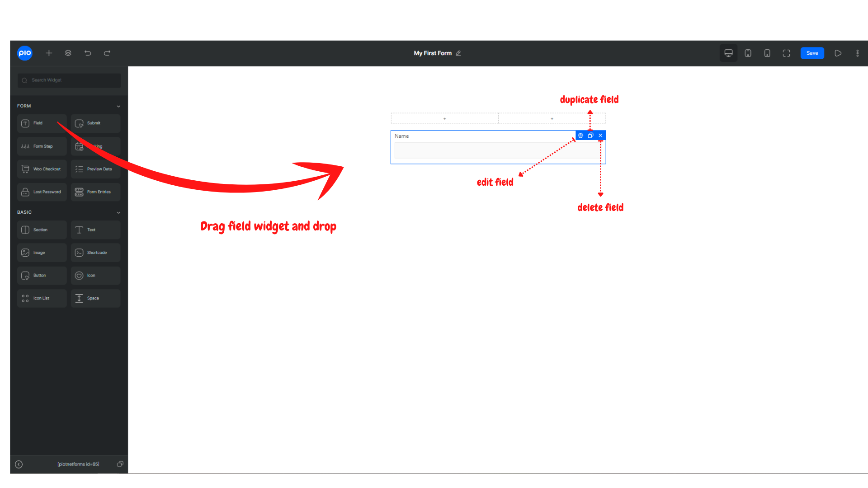Expand the BASIC section panel

point(118,212)
